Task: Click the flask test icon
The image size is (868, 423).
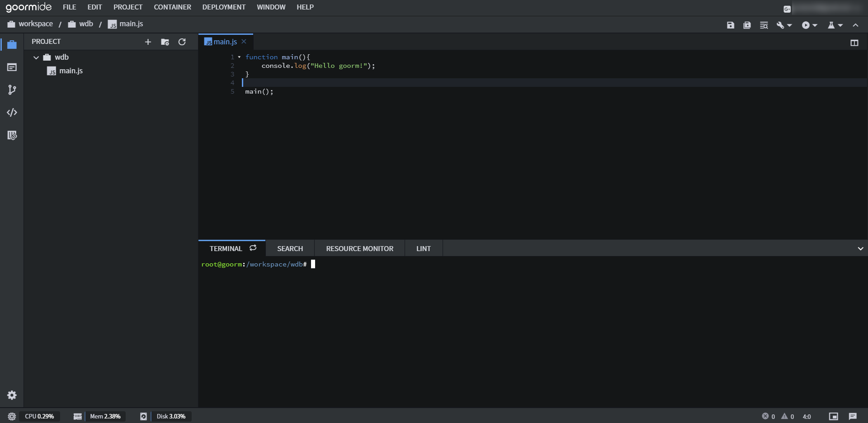Action: (831, 25)
